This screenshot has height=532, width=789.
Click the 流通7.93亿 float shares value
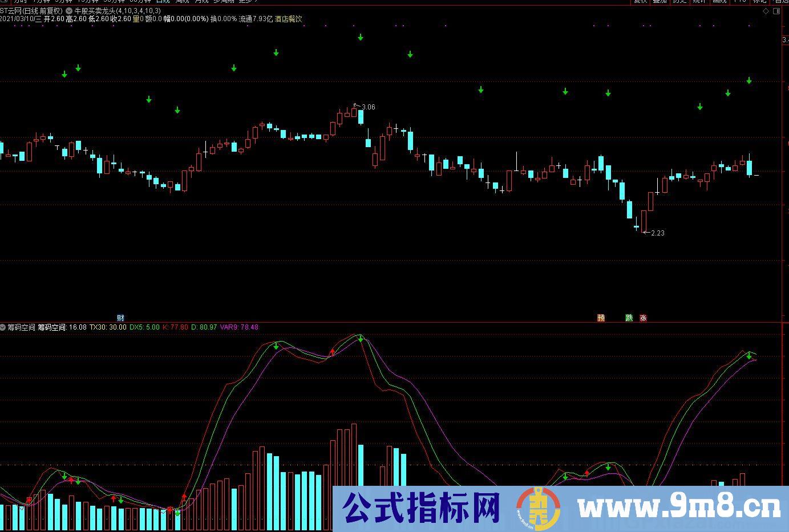point(255,19)
